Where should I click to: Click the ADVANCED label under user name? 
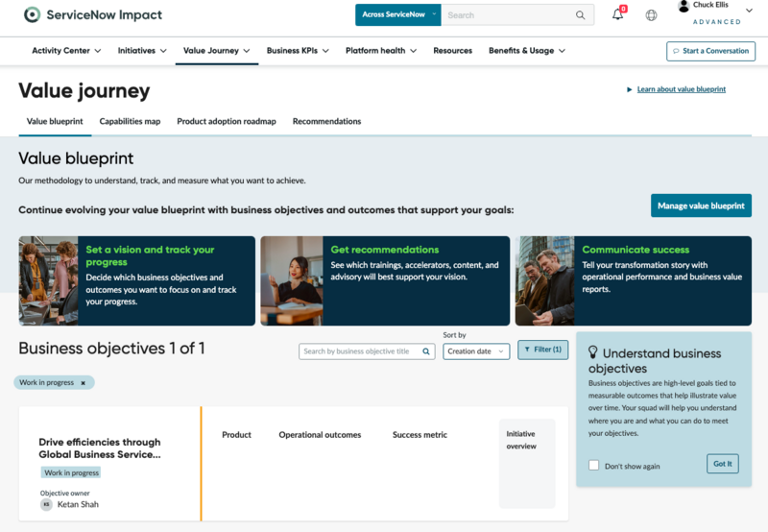[716, 21]
